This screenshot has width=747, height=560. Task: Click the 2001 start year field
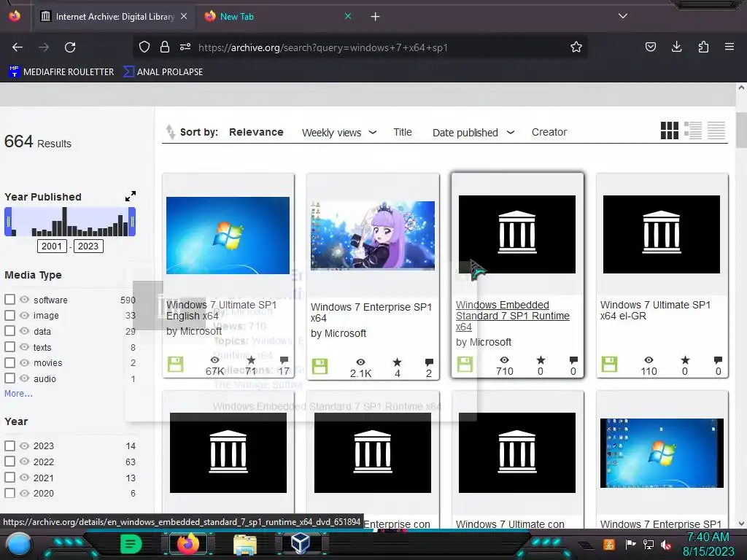pos(52,246)
